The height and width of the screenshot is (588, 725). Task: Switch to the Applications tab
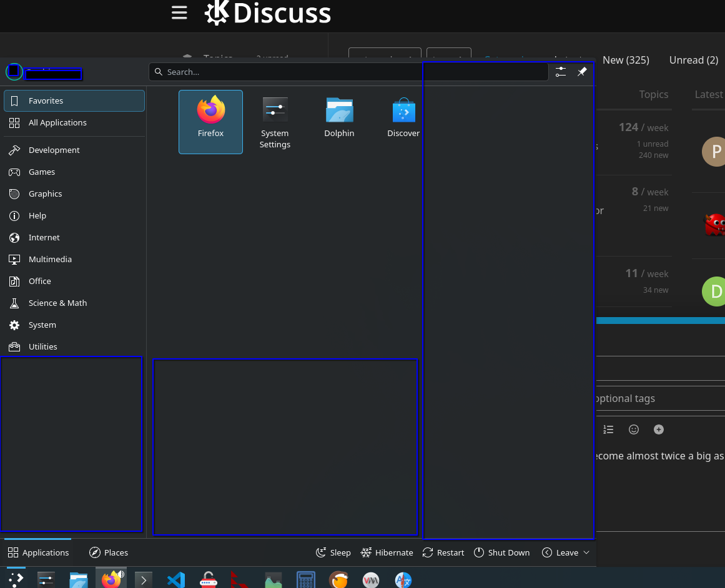click(38, 552)
